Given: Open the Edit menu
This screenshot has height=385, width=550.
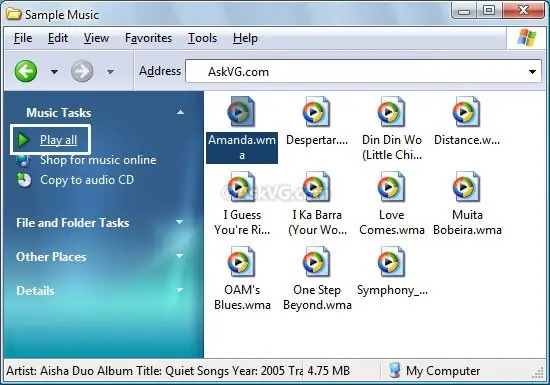Looking at the screenshot, I should (x=58, y=38).
